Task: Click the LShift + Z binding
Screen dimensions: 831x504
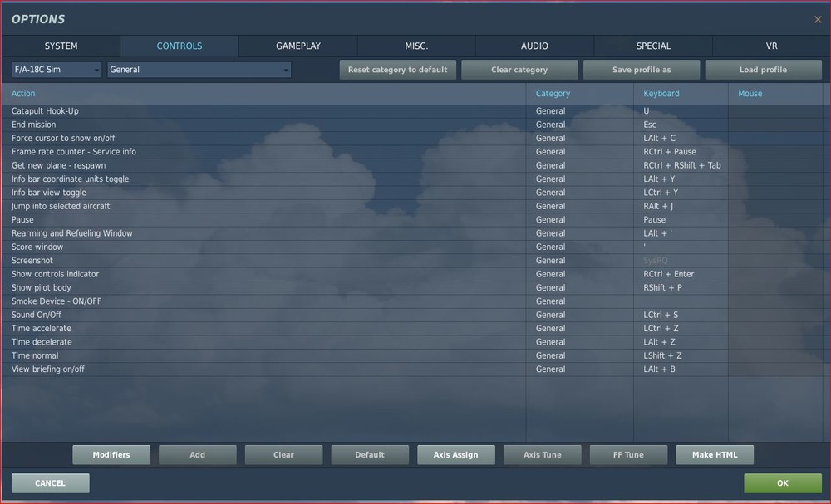Action: [x=681, y=355]
